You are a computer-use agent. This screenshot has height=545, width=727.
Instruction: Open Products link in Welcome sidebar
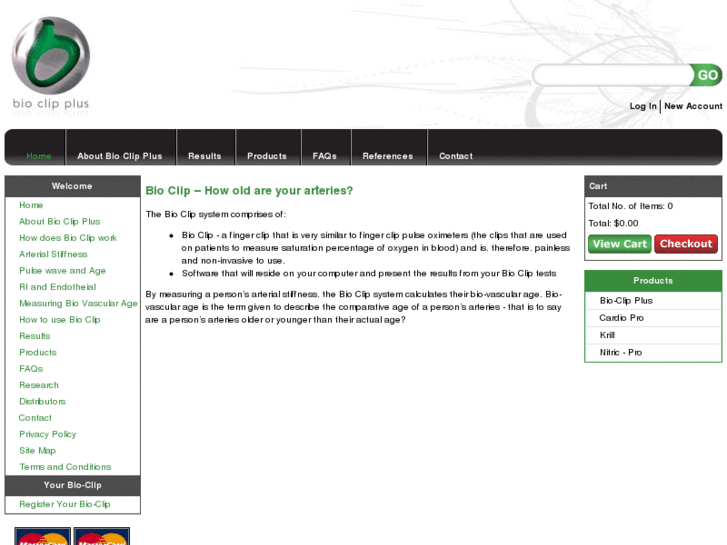coord(38,353)
